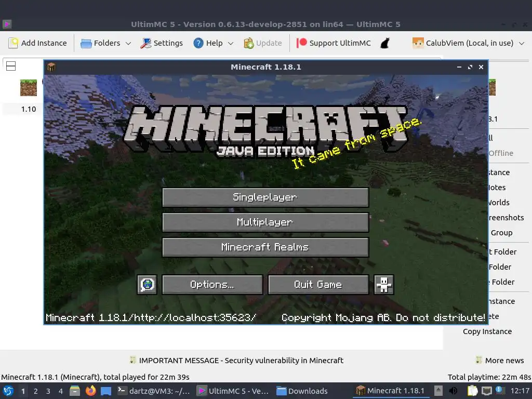Click the taskbar start menu icon
Screen dimensions: 532x399
pyautogui.click(x=8, y=391)
